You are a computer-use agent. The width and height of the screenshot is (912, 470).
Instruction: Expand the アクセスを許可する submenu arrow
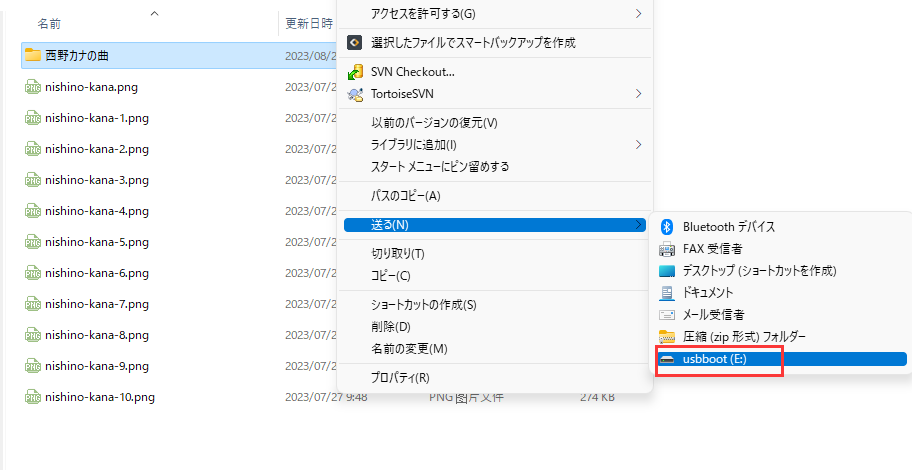pyautogui.click(x=638, y=13)
